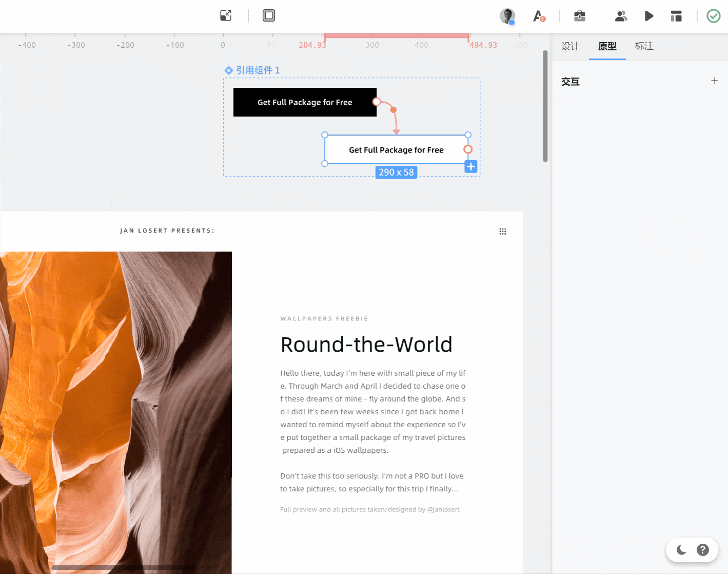This screenshot has height=574, width=728.
Task: Switch to the 标注 tab
Action: (644, 46)
